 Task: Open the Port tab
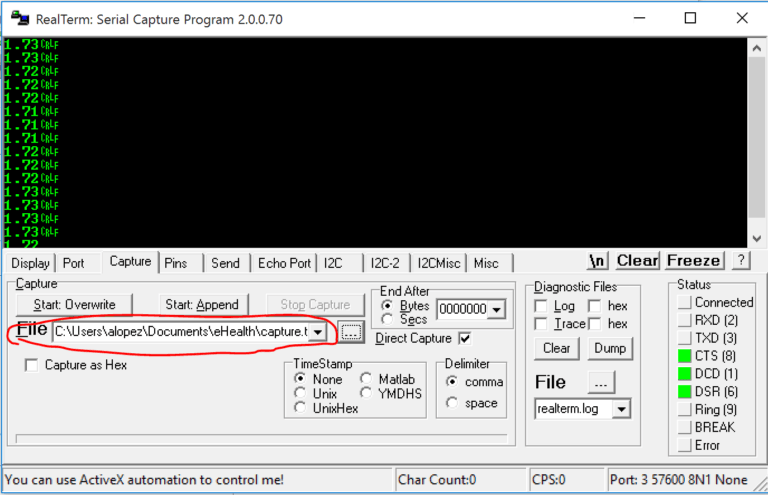click(73, 263)
